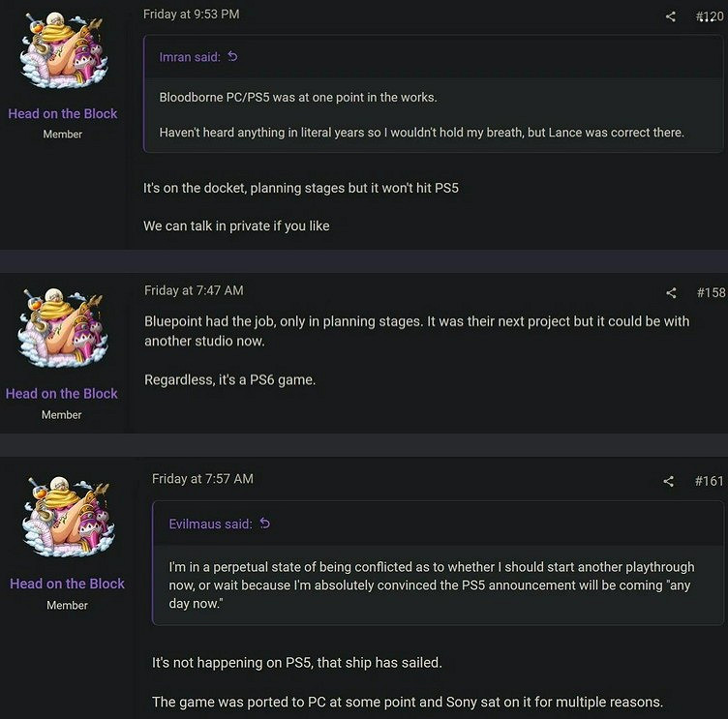Click the "Evilmaus said:" quote author link
The width and height of the screenshot is (728, 719).
click(x=210, y=524)
